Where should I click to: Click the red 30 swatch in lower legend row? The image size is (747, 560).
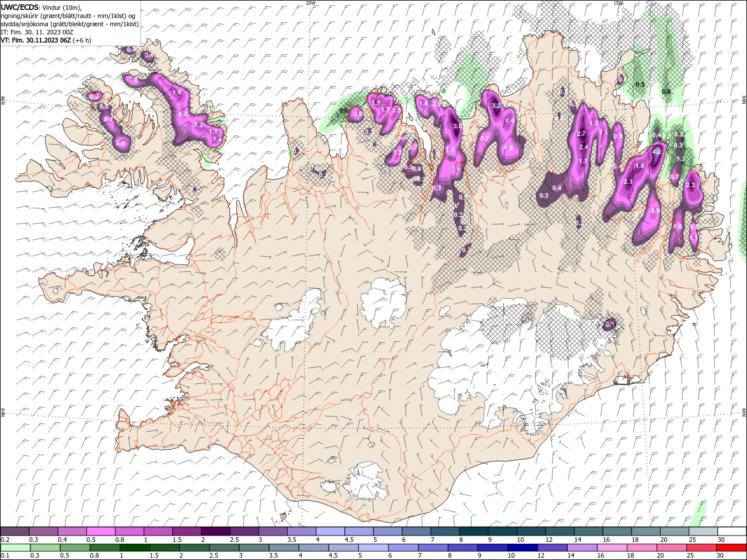(x=731, y=548)
